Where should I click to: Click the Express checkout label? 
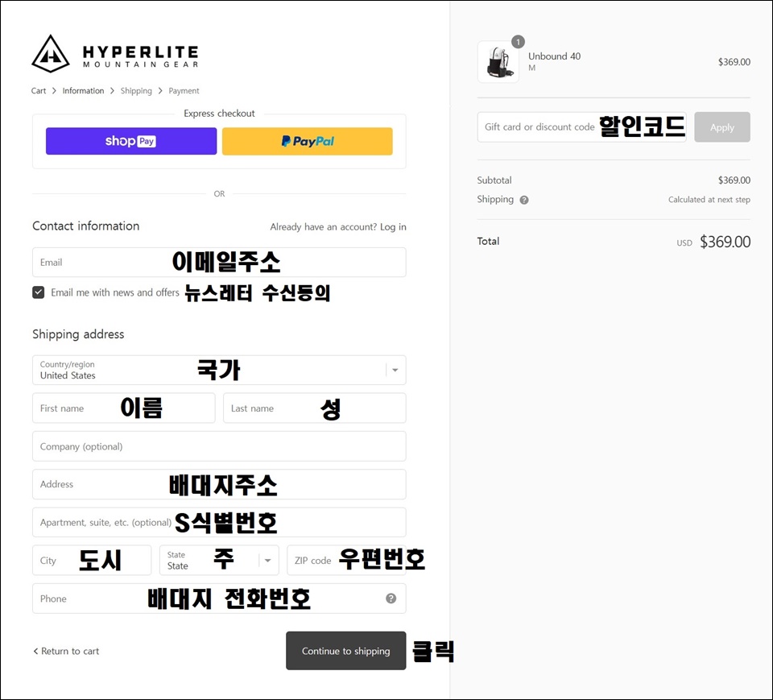[219, 114]
